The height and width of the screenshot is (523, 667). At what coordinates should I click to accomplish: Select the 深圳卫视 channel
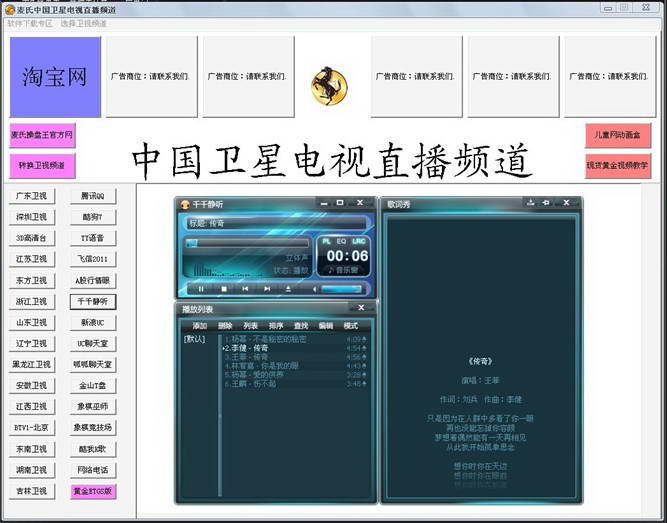coord(32,217)
